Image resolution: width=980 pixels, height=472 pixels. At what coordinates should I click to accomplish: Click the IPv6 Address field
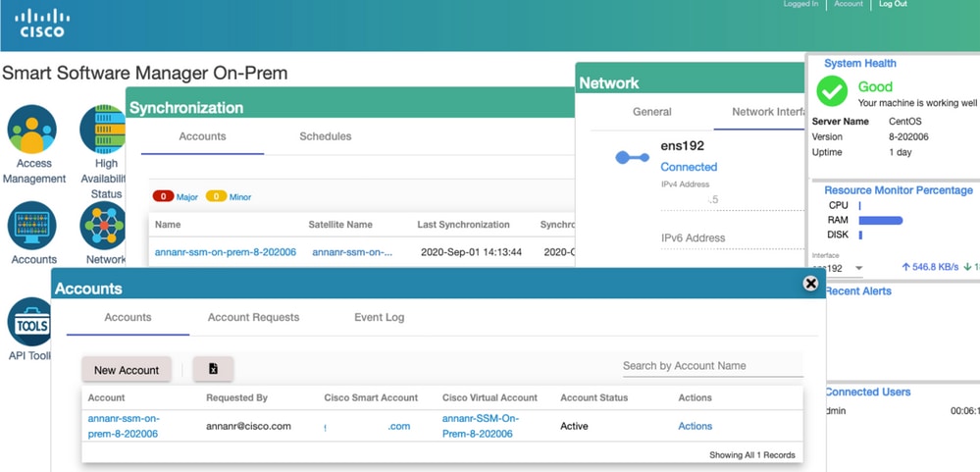click(x=733, y=238)
